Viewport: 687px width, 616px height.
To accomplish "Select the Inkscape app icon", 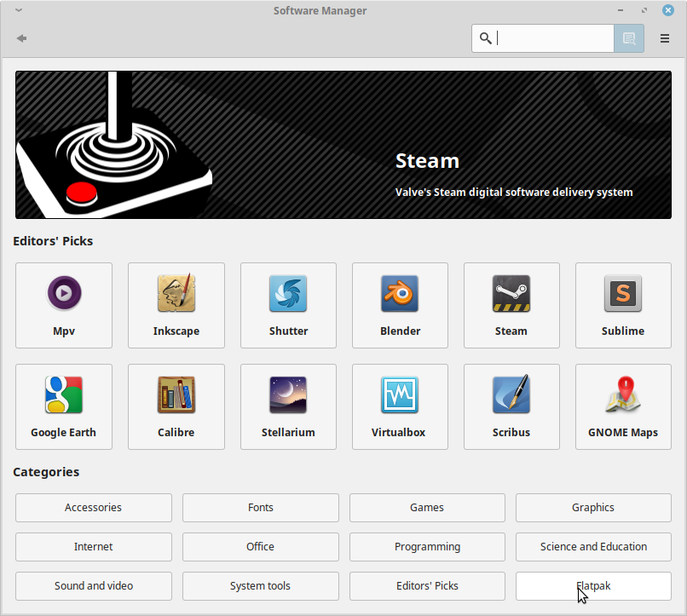I will tap(176, 295).
